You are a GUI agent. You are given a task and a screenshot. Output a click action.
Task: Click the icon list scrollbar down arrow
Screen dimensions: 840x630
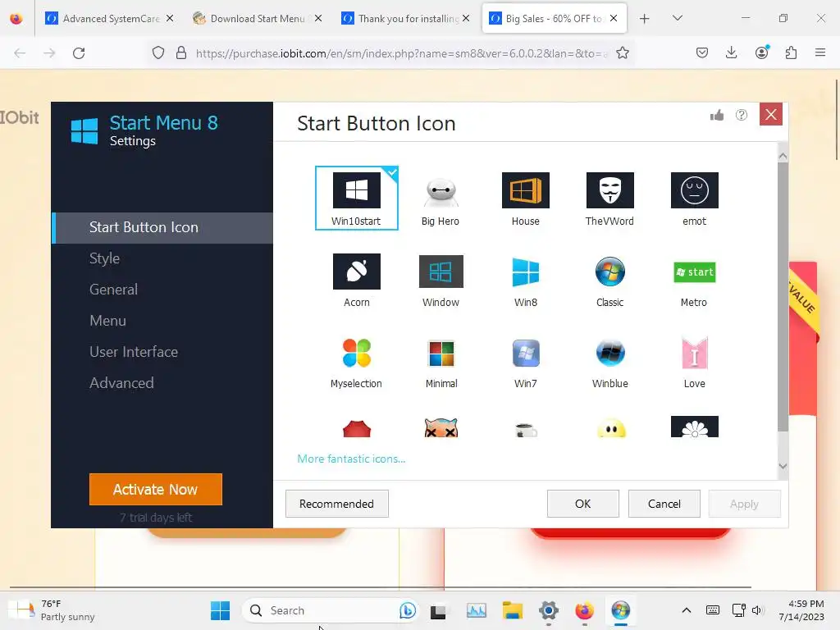[783, 466]
